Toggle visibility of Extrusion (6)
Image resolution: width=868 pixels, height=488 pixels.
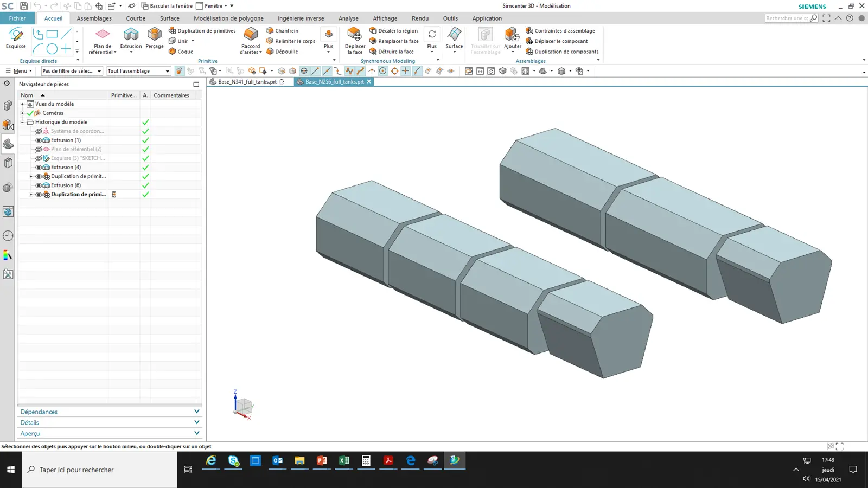click(39, 185)
